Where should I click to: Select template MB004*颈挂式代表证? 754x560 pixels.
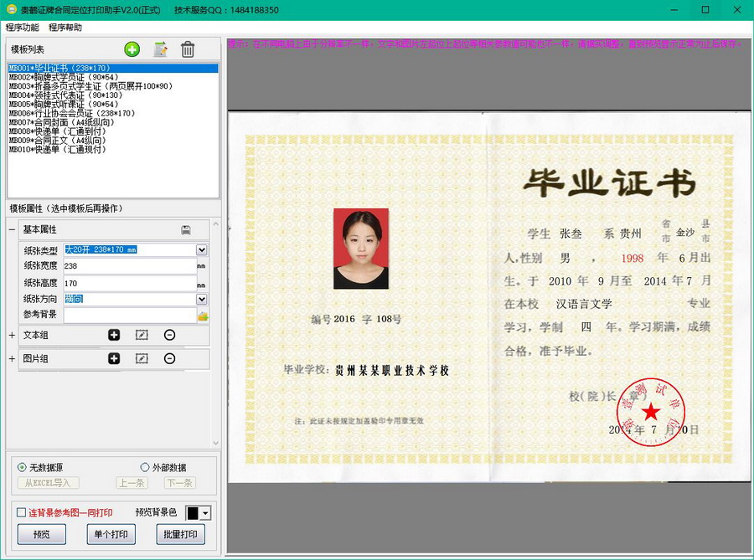112,95
